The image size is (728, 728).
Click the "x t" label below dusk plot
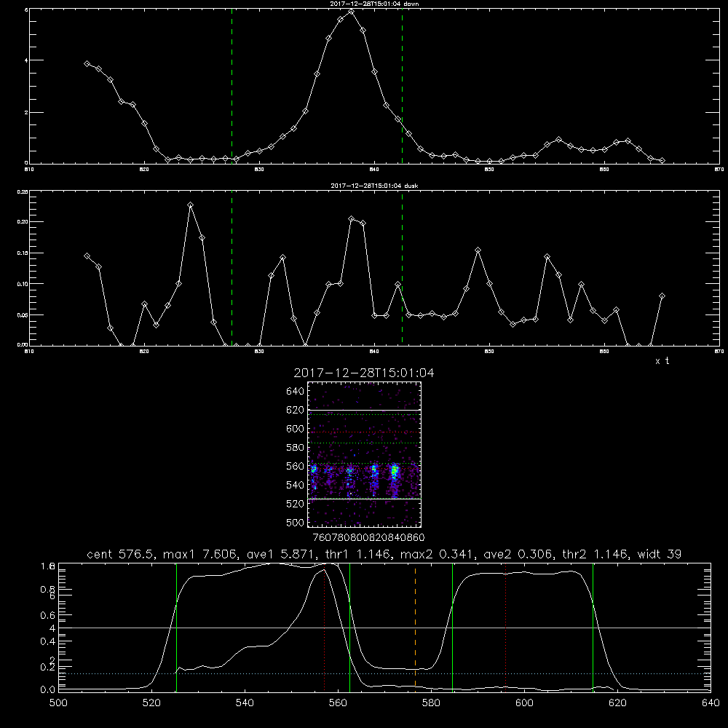click(662, 361)
